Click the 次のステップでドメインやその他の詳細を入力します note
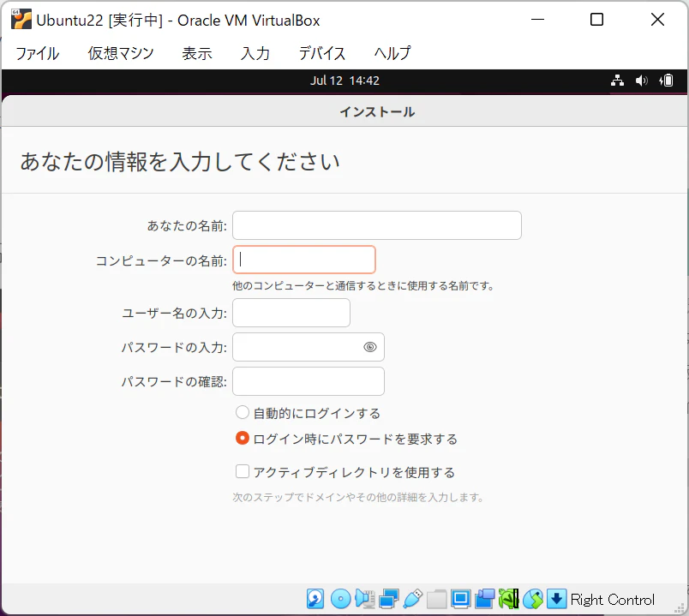 [357, 497]
